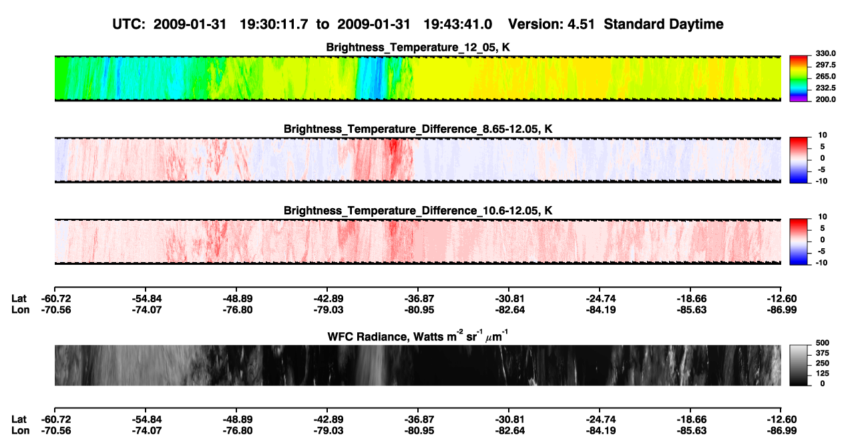The image size is (868, 445).
Task: Click longitude -79.03 on the bottom axis
Action: (x=327, y=430)
